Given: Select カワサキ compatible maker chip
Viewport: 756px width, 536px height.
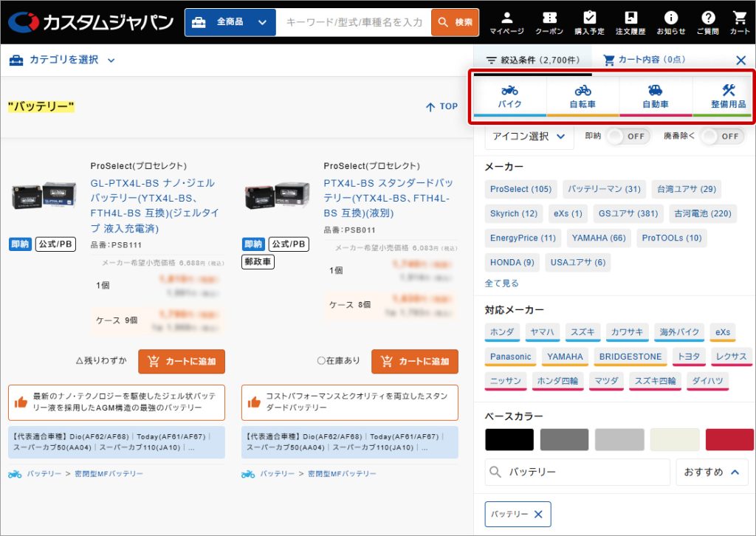Looking at the screenshot, I should tap(628, 332).
